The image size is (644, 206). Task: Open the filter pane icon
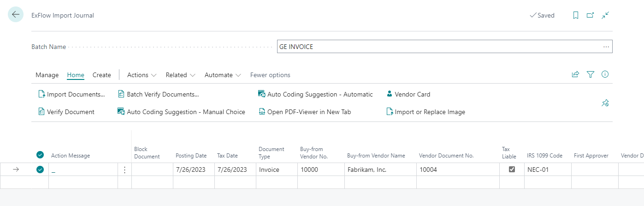[591, 74]
